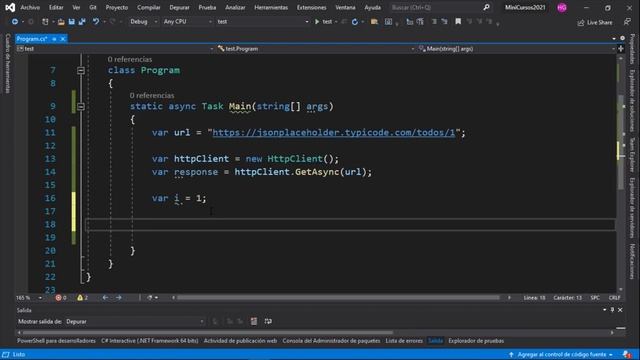This screenshot has height=360, width=640.
Task: Open Notificaciones side panel tab
Action: 632,261
